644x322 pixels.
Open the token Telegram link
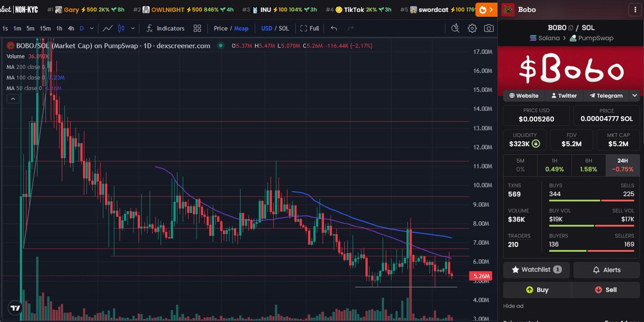tap(606, 96)
